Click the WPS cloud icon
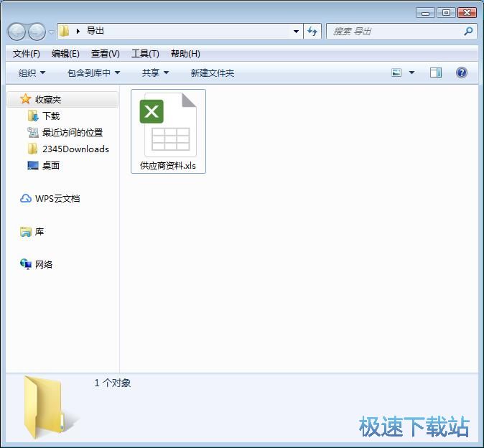 (26, 198)
